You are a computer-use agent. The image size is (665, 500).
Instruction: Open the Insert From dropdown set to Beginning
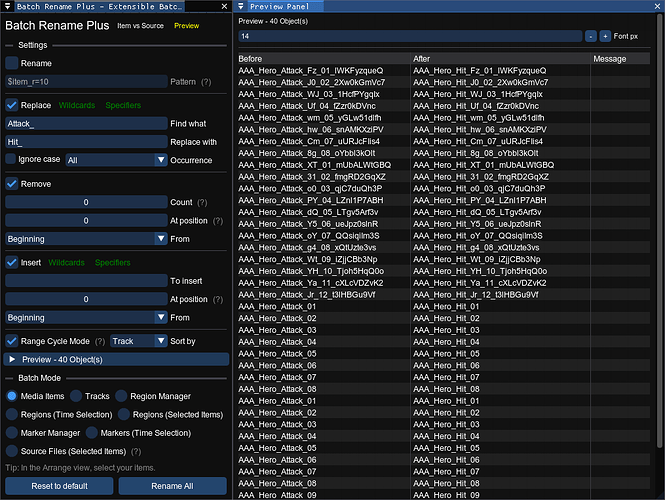[86, 318]
